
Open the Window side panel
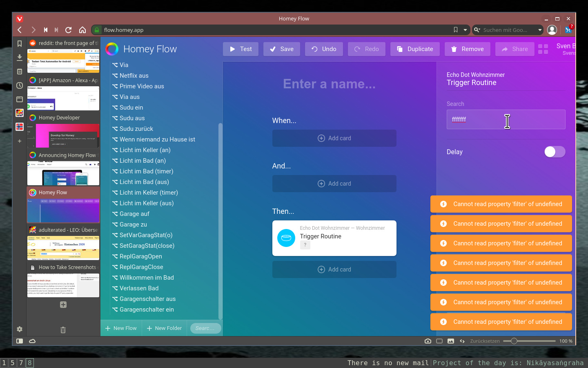click(x=20, y=99)
